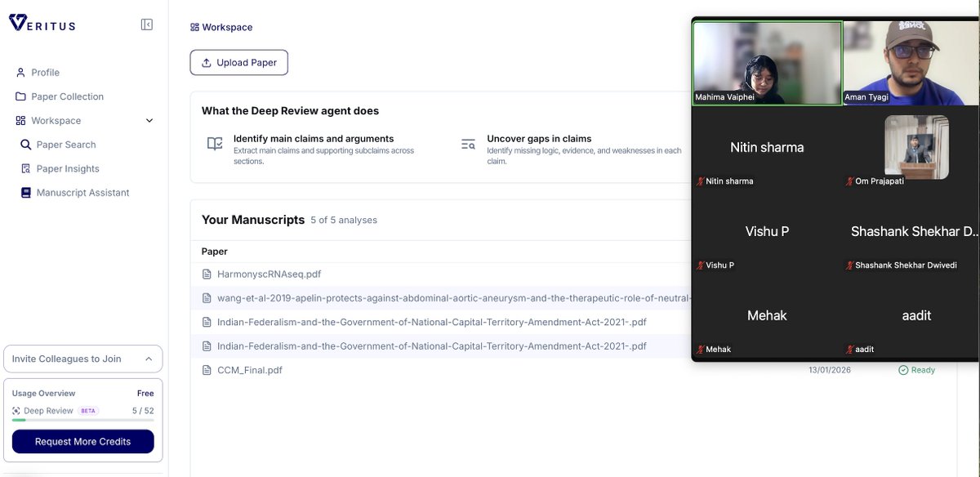Click muted microphone icon for Nitin sharma
980x477 pixels.
point(700,181)
